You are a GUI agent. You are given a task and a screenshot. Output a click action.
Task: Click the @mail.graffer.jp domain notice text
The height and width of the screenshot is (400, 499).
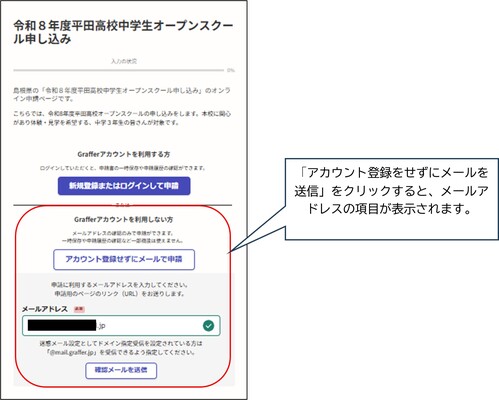121,348
